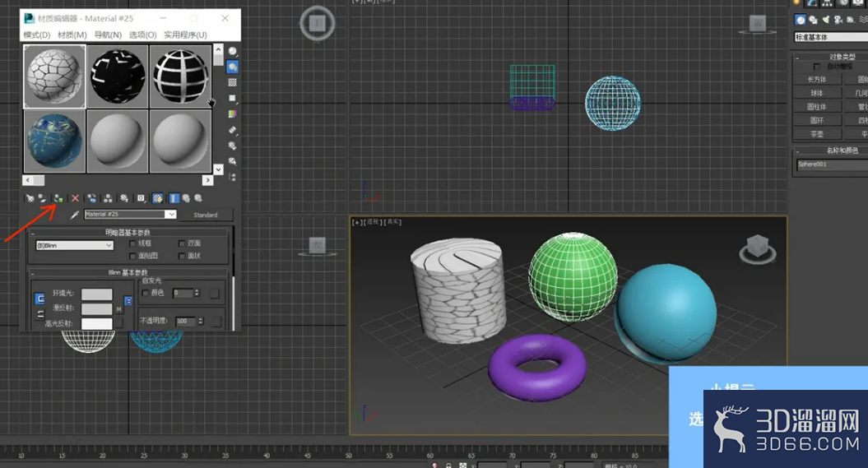The width and height of the screenshot is (868, 468).
Task: Click eyedropper pick material from object
Action: click(x=75, y=215)
